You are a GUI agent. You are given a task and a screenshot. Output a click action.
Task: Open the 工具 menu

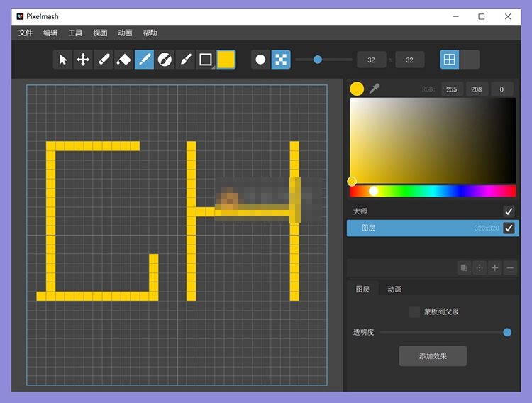coord(75,33)
